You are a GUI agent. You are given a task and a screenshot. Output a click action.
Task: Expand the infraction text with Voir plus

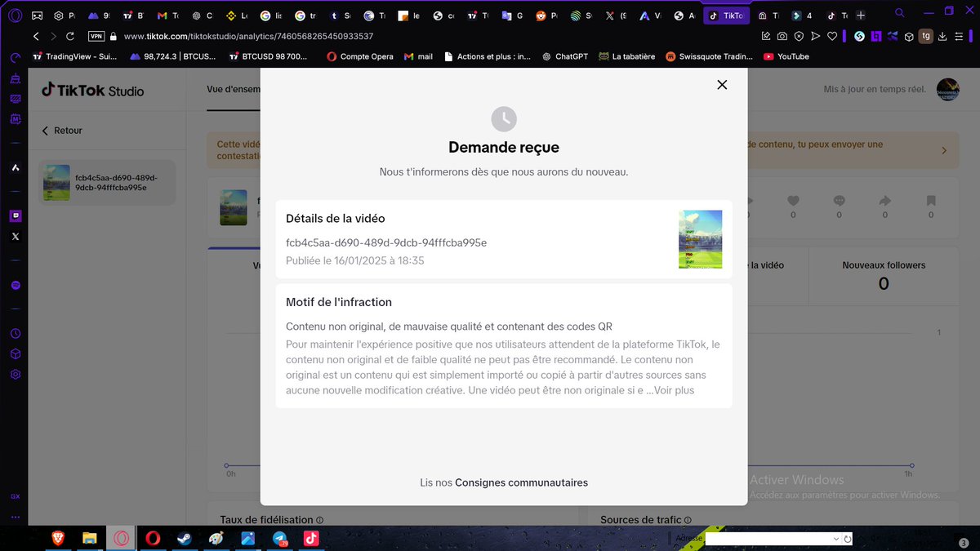674,390
